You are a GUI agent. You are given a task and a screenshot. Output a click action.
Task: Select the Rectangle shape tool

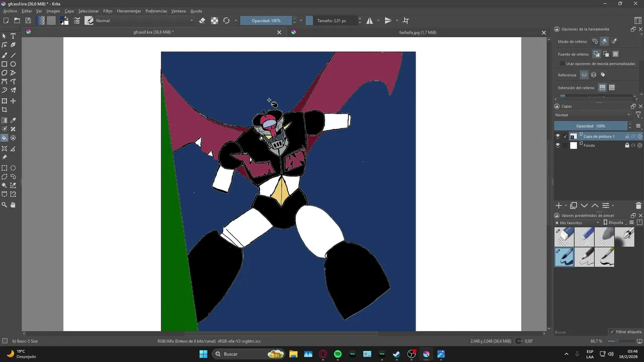coord(5,64)
